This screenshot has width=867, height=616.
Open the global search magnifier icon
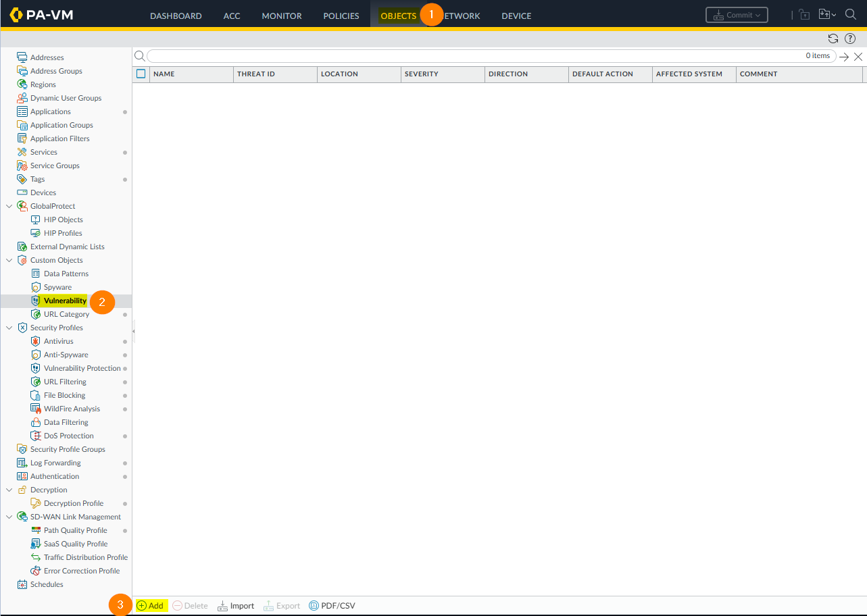tap(851, 15)
